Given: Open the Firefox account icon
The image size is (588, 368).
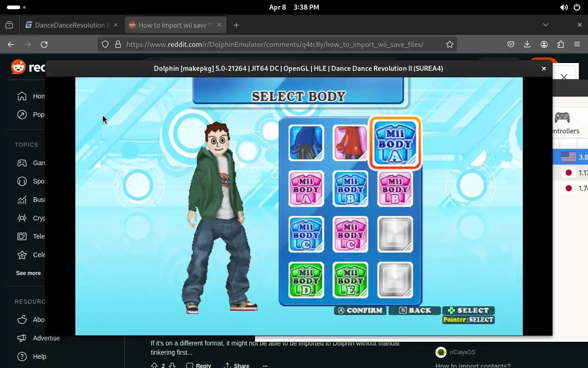Looking at the screenshot, I should pyautogui.click(x=544, y=44).
